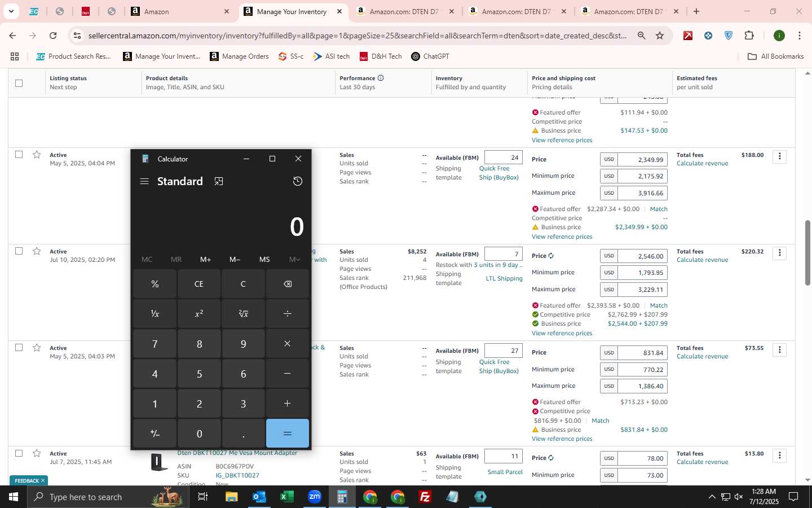Open FileZilla from the taskbar
Viewport: 812px width, 508px height.
pyautogui.click(x=425, y=497)
